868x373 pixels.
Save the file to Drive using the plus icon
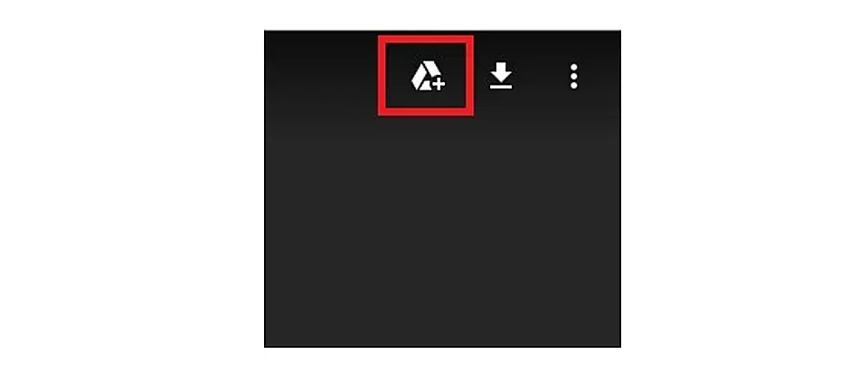pos(428,76)
